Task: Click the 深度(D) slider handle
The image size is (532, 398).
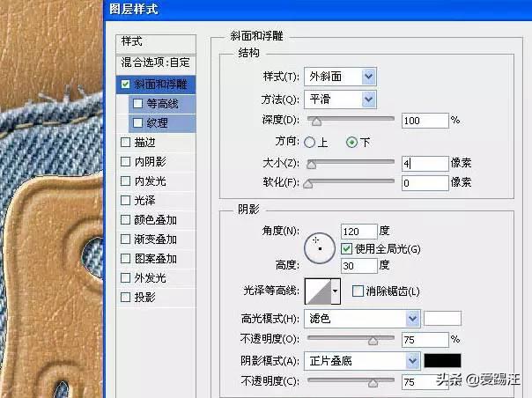Action: pyautogui.click(x=316, y=122)
